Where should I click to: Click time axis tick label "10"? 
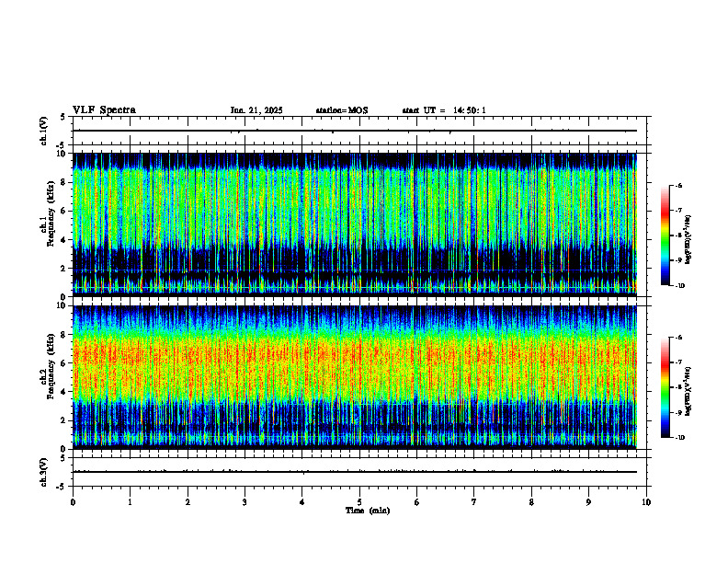point(646,502)
